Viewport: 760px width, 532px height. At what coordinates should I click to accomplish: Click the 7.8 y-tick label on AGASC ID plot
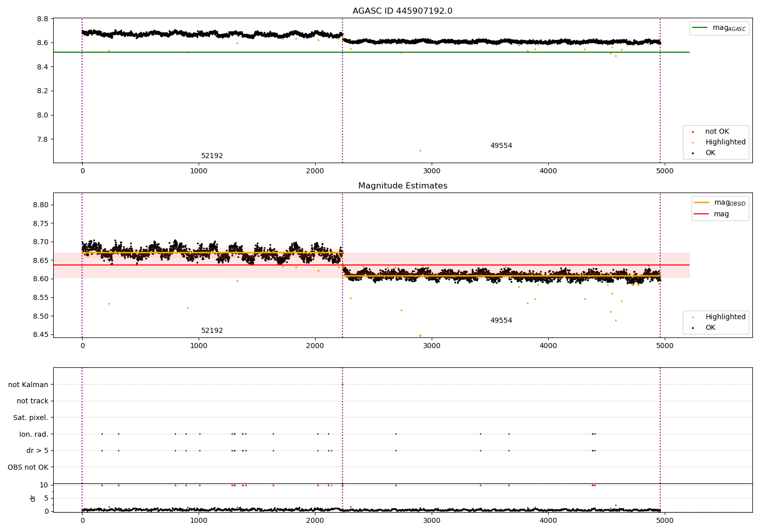coord(43,140)
